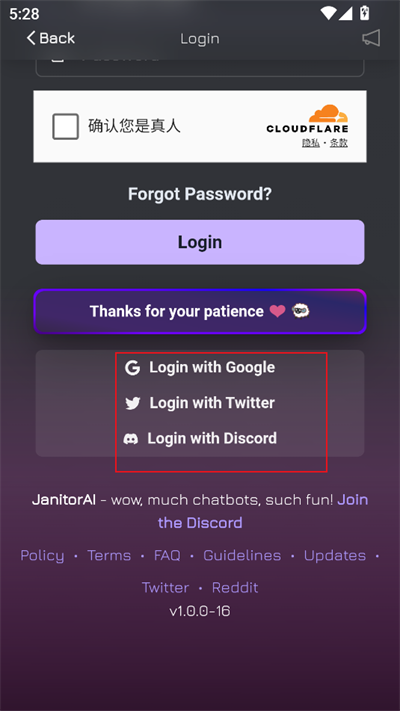The image size is (400, 711).
Task: Click the Google logo icon
Action: (132, 368)
